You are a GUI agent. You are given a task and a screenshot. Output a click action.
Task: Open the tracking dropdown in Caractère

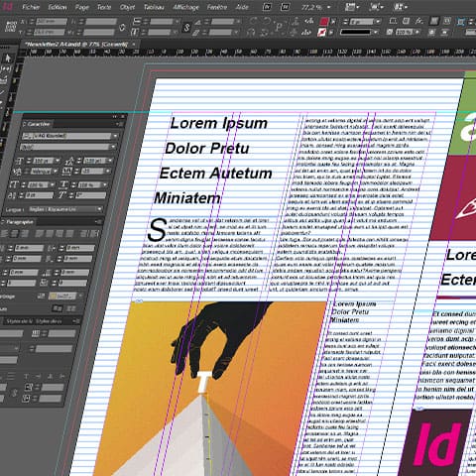click(x=108, y=172)
